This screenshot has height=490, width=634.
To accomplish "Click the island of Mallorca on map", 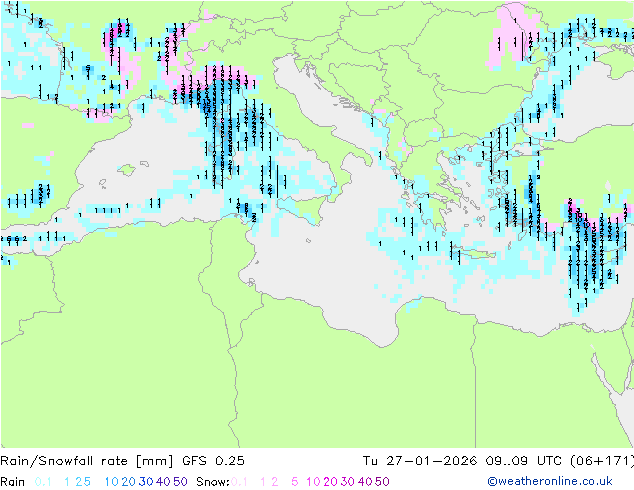I will tap(127, 170).
